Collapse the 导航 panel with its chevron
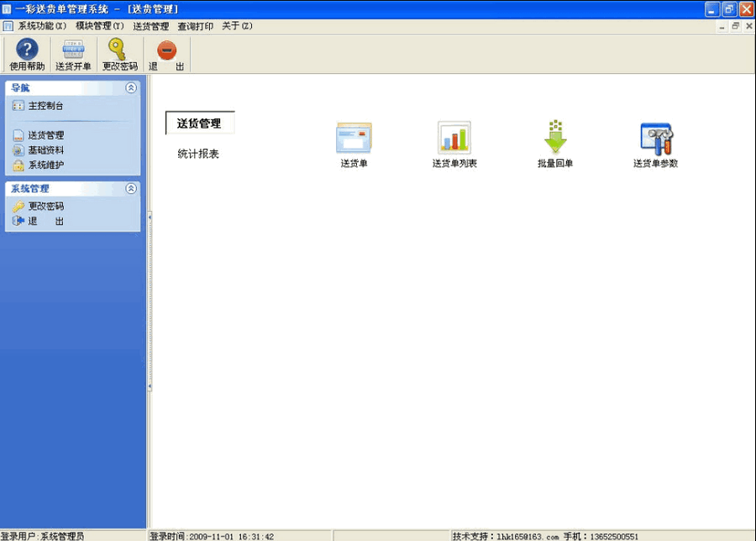756x541 pixels. (133, 89)
